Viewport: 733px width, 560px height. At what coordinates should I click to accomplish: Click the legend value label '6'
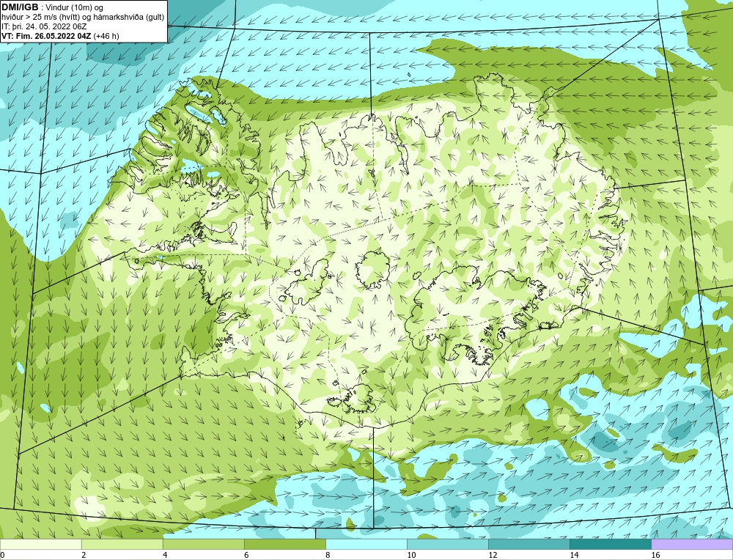[246, 555]
